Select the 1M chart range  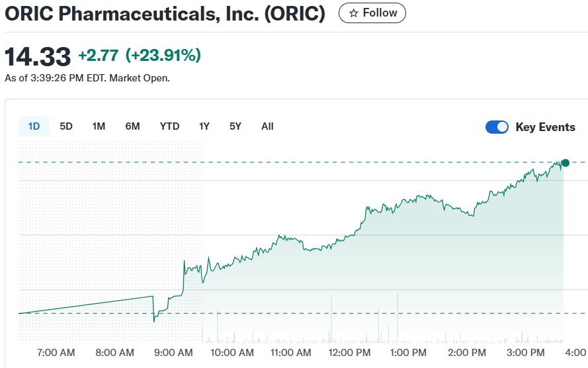pos(99,126)
